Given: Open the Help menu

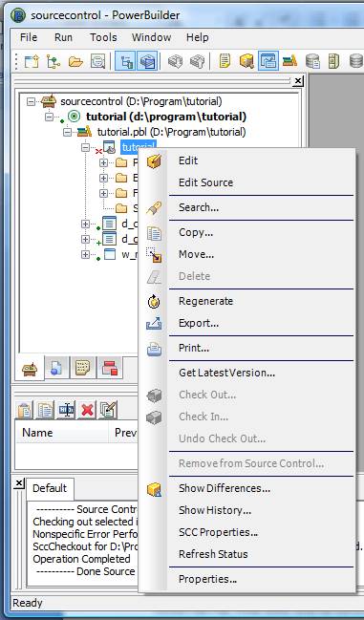Looking at the screenshot, I should pos(197,37).
